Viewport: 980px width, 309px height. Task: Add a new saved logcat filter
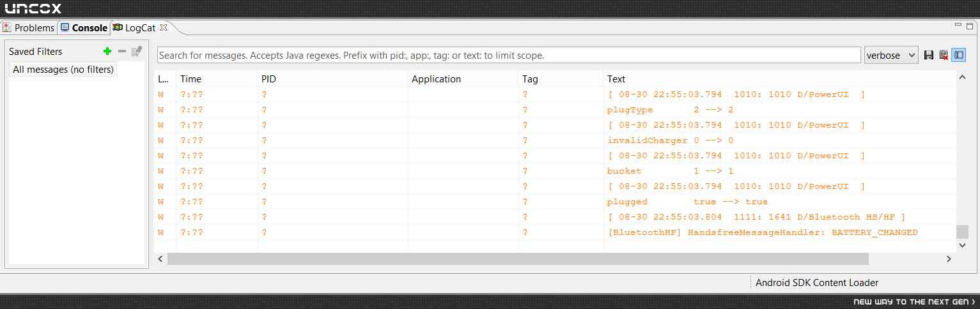click(x=107, y=51)
